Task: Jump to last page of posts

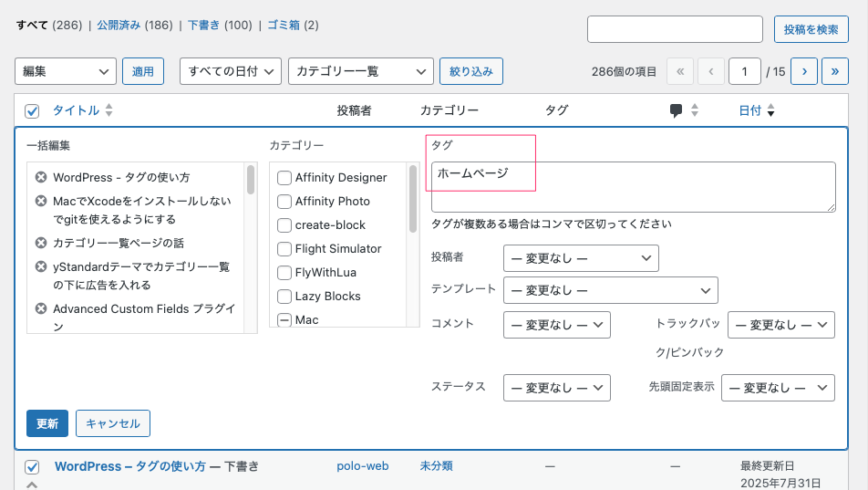Action: (x=835, y=71)
